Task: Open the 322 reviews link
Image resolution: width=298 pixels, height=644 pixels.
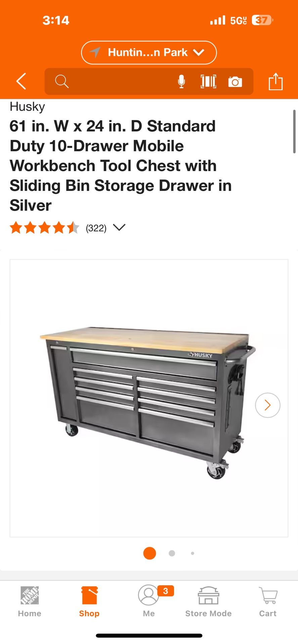Action: click(x=96, y=228)
